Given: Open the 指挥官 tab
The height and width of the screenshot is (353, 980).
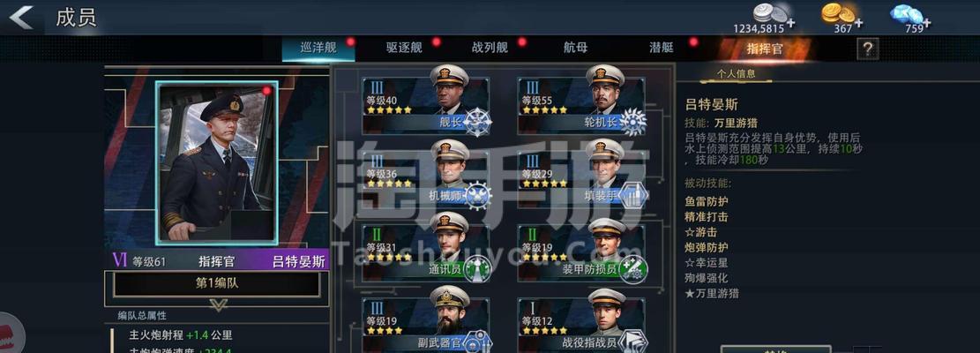Looking at the screenshot, I should 765,49.
